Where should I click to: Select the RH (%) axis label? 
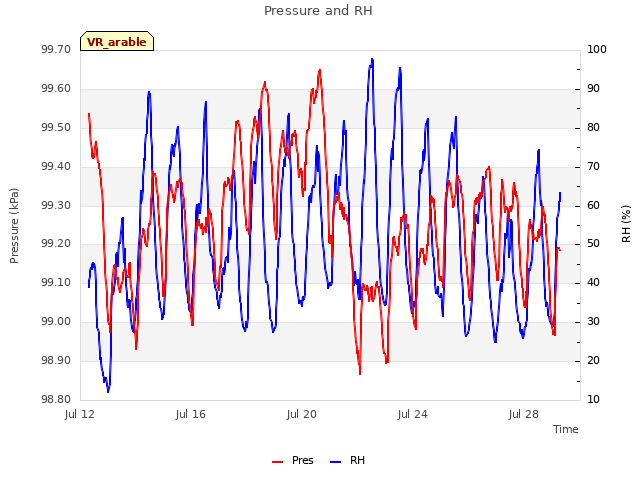coord(626,224)
